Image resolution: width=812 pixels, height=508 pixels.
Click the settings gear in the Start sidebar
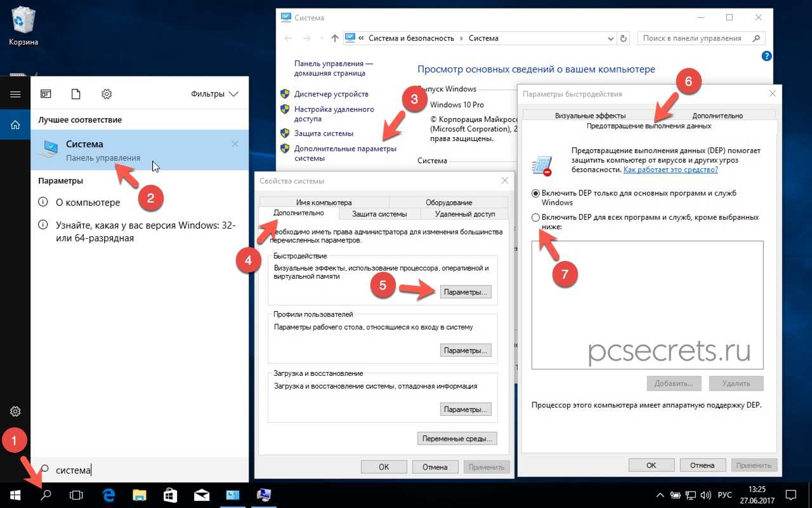(15, 411)
